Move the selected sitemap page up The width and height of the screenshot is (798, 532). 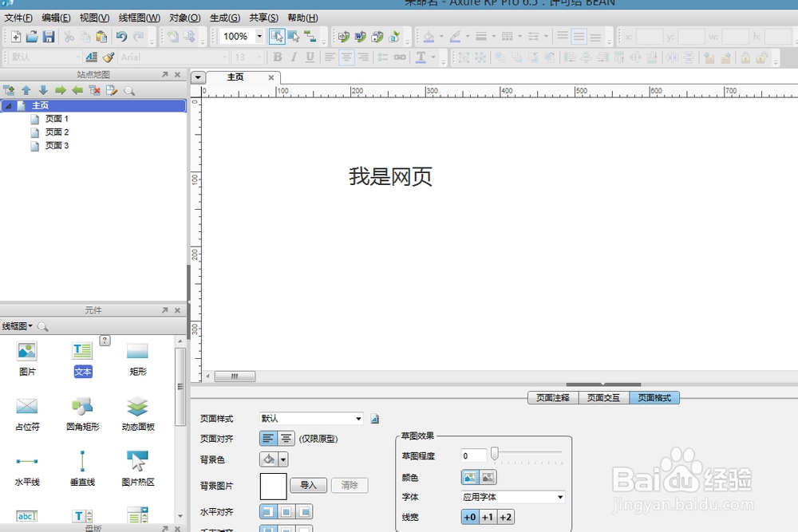[26, 91]
